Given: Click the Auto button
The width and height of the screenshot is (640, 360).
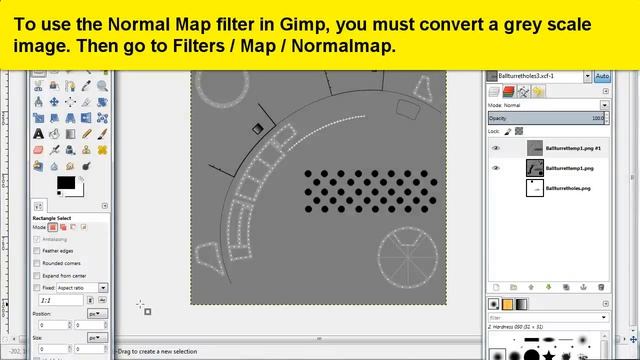Looking at the screenshot, I should click(x=602, y=76).
